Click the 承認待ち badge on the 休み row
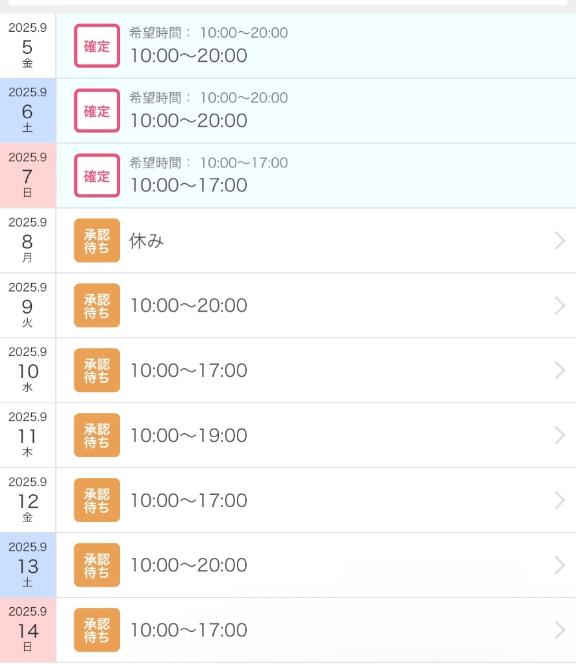The width and height of the screenshot is (576, 664). point(97,241)
